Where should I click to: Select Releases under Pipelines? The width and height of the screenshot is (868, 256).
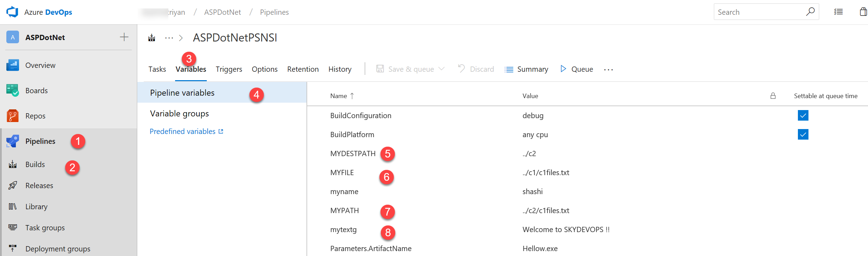pos(39,185)
